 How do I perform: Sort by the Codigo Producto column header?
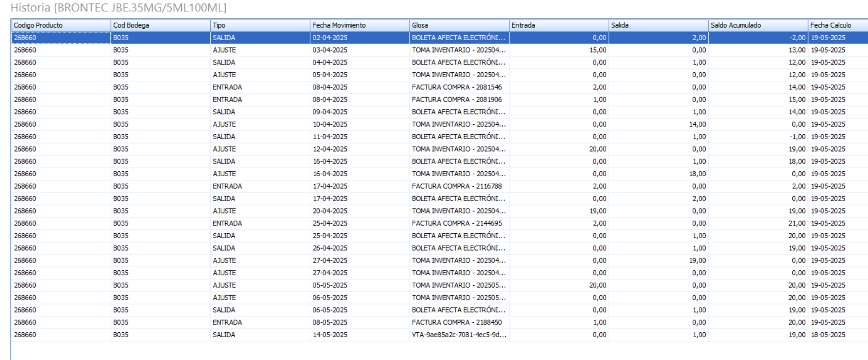61,25
